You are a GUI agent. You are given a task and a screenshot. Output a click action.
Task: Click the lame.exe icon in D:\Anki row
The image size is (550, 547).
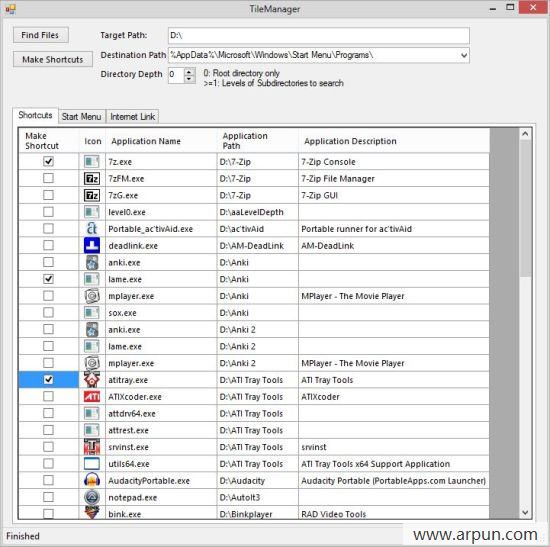tap(92, 279)
